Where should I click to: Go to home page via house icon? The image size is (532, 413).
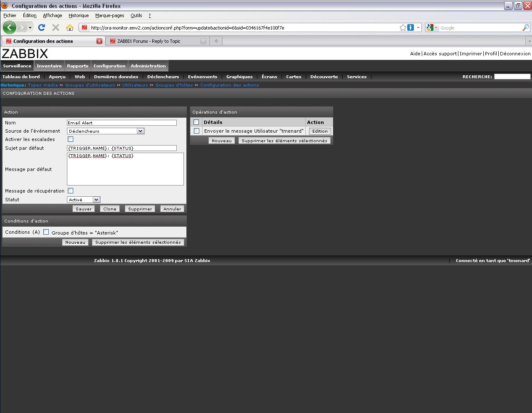(x=70, y=27)
